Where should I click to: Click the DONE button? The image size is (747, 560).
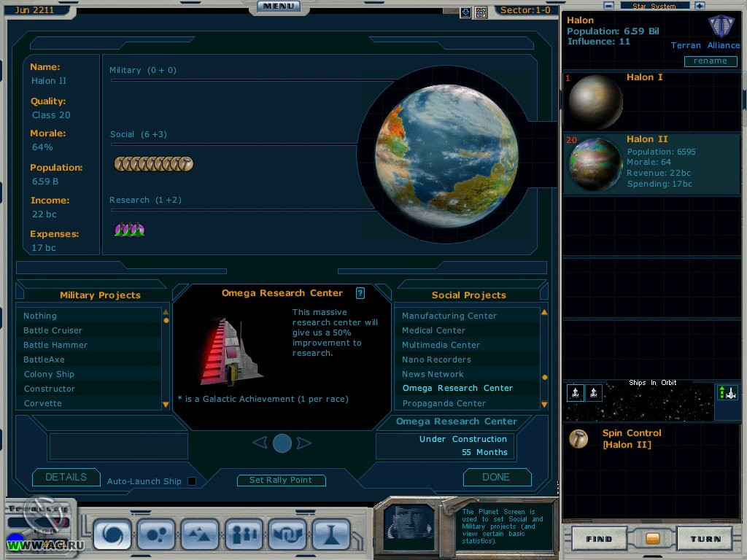[496, 477]
